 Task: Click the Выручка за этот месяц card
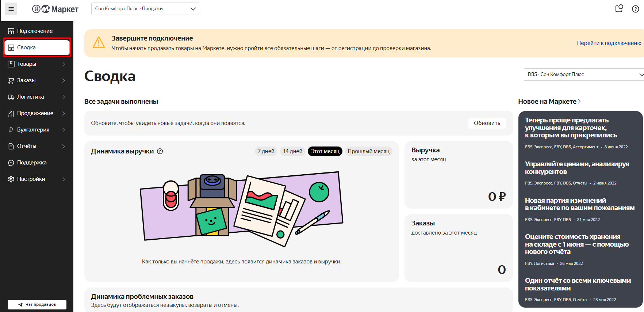(x=459, y=175)
